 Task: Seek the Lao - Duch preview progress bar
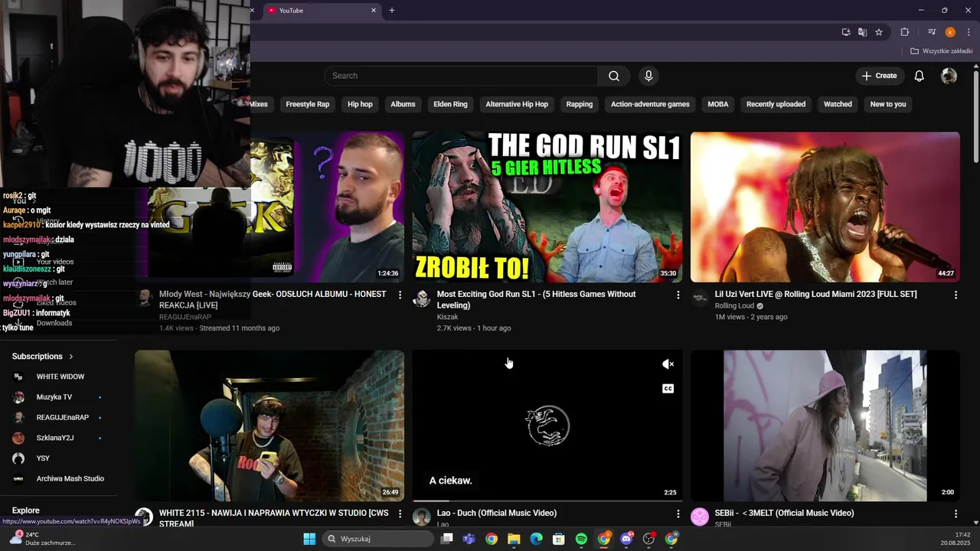[547, 500]
